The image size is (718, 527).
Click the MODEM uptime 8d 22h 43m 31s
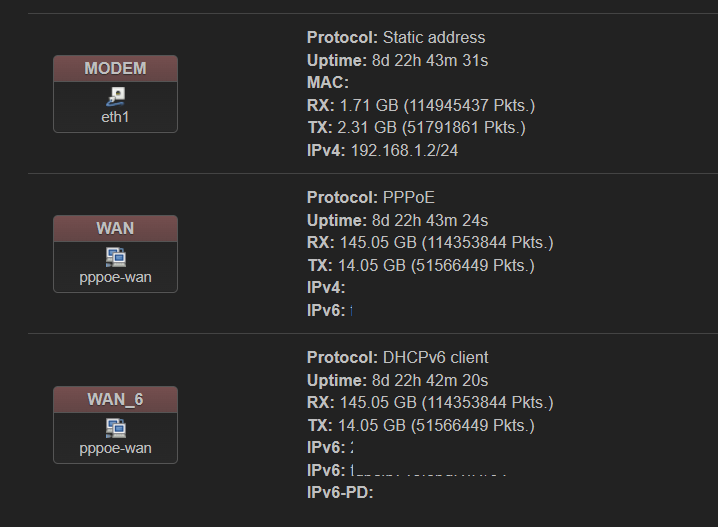(430, 60)
